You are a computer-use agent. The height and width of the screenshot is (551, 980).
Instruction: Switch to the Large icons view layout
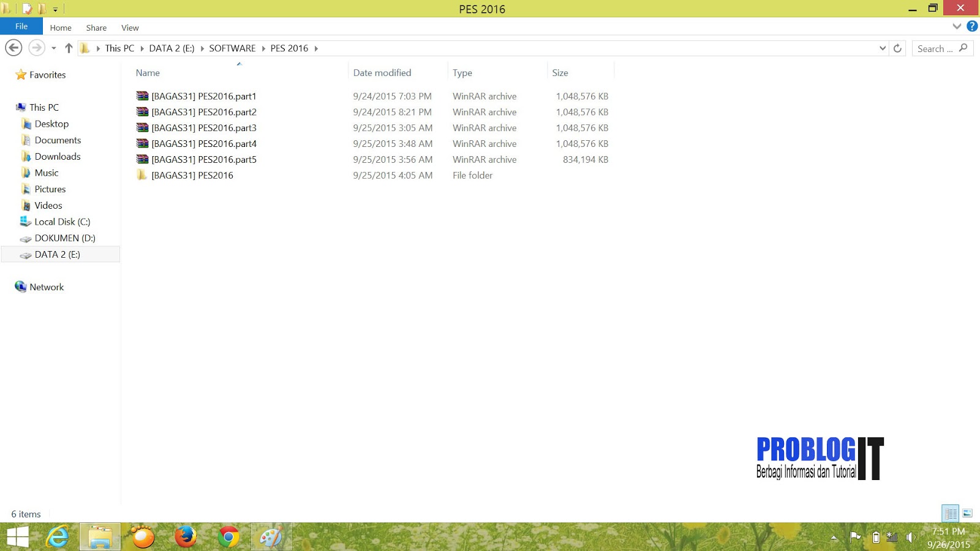968,513
